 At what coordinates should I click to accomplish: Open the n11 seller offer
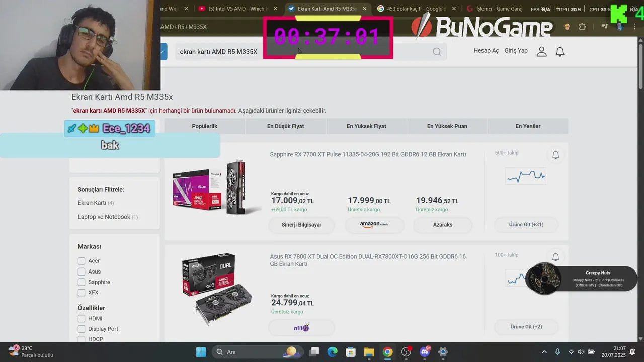click(301, 328)
